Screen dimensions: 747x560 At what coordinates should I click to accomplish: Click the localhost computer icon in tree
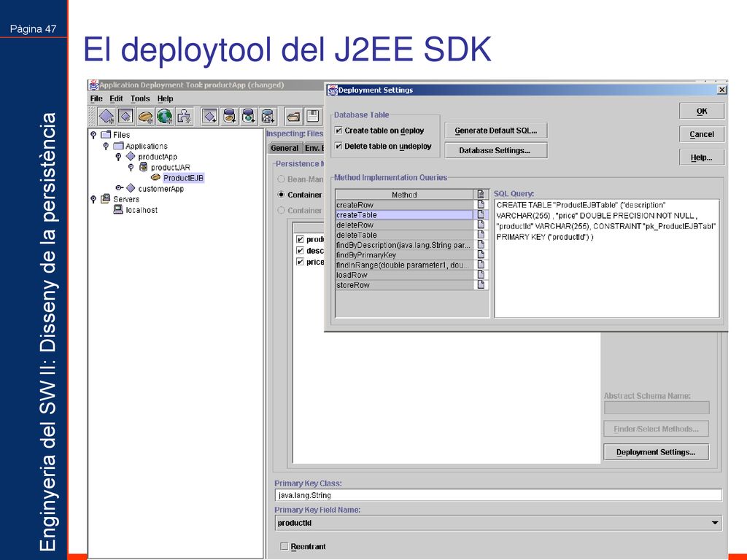(x=118, y=209)
